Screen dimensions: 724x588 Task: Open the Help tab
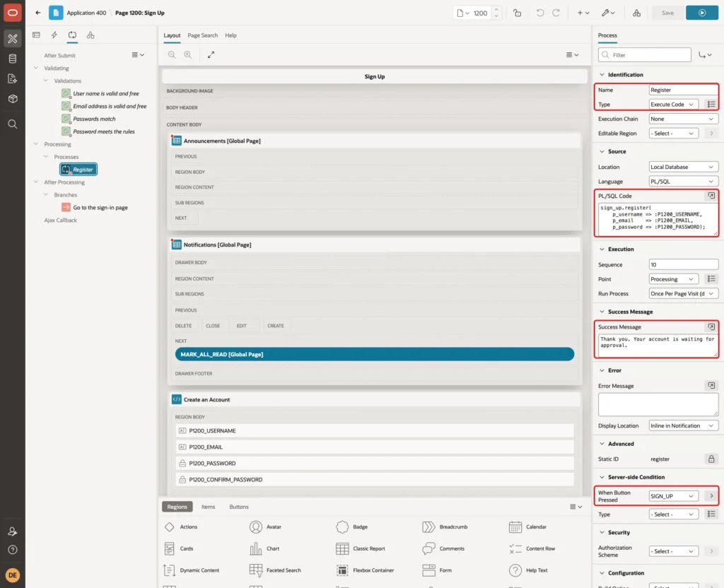coord(230,35)
